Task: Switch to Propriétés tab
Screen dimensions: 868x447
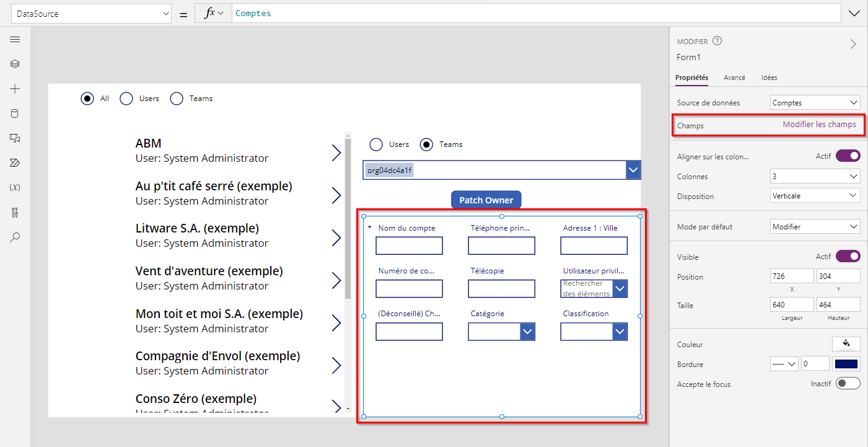Action: click(691, 77)
